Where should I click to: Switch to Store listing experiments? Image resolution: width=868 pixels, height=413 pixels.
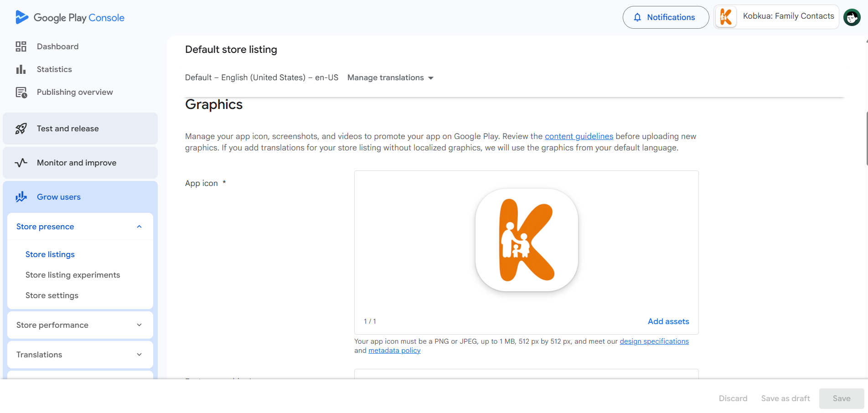tap(72, 274)
